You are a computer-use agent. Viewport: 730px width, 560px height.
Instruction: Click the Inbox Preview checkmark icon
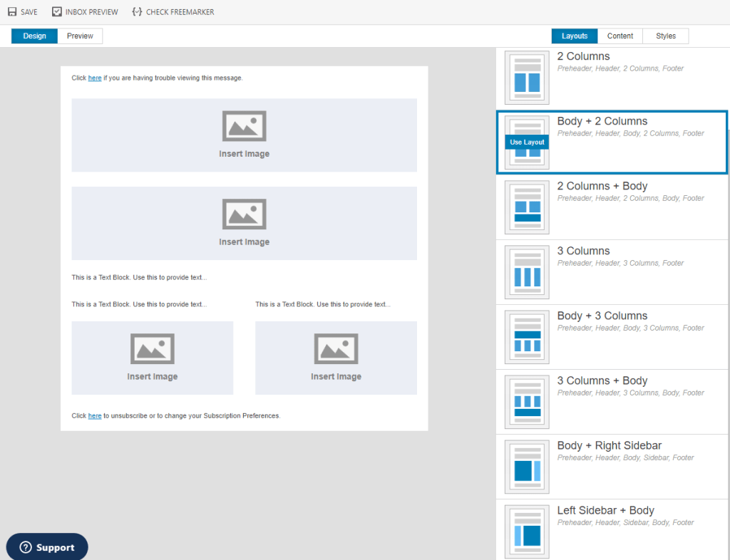[57, 12]
